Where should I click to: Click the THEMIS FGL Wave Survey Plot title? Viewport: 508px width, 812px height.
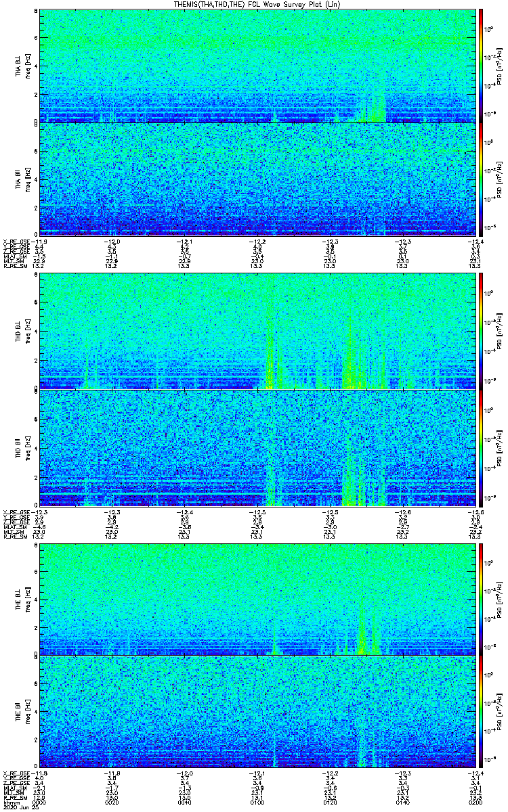point(253,4)
